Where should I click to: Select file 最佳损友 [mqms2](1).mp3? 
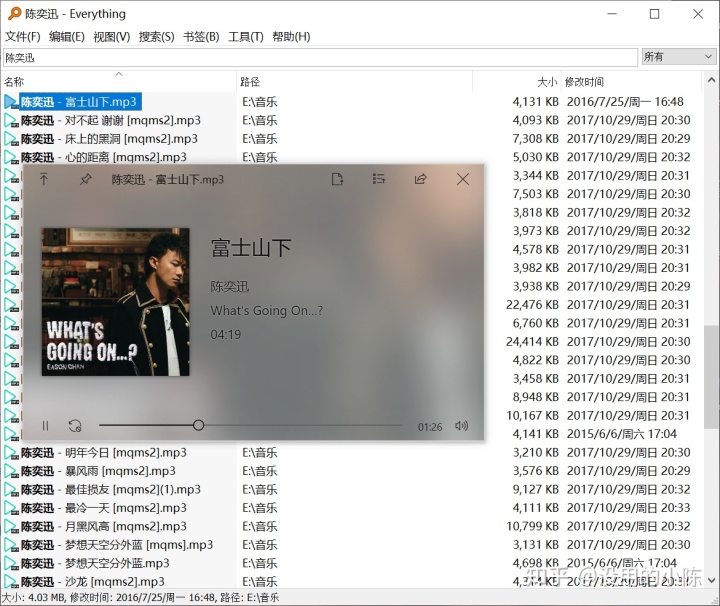tap(111, 489)
